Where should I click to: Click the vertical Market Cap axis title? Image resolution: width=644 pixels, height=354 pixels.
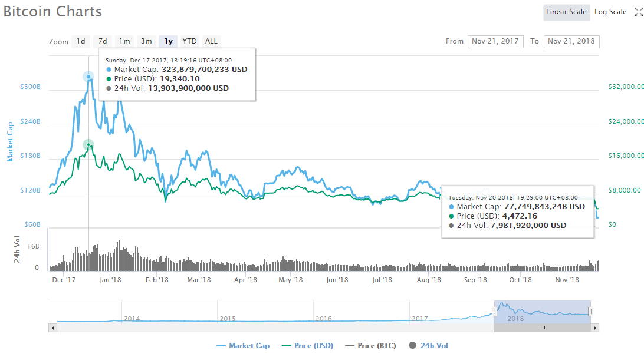coord(10,141)
